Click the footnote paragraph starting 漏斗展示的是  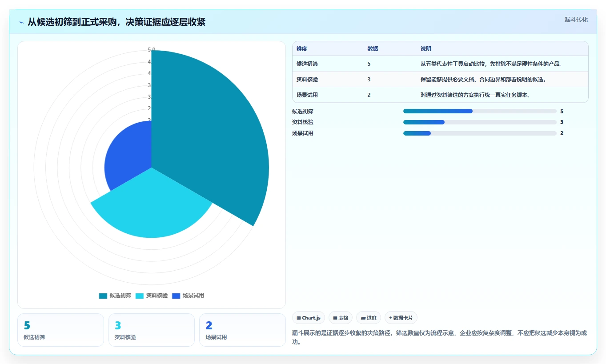(x=439, y=338)
